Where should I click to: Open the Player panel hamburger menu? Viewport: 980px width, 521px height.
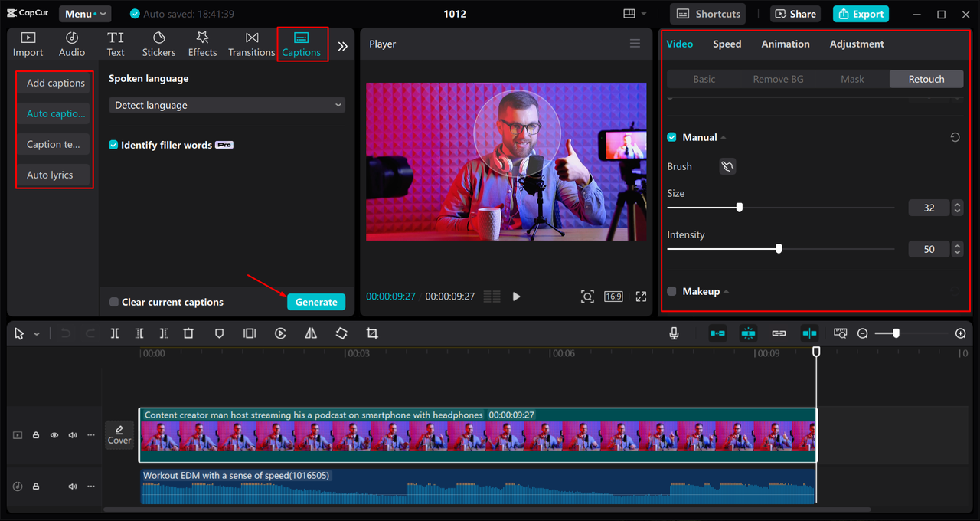click(635, 44)
